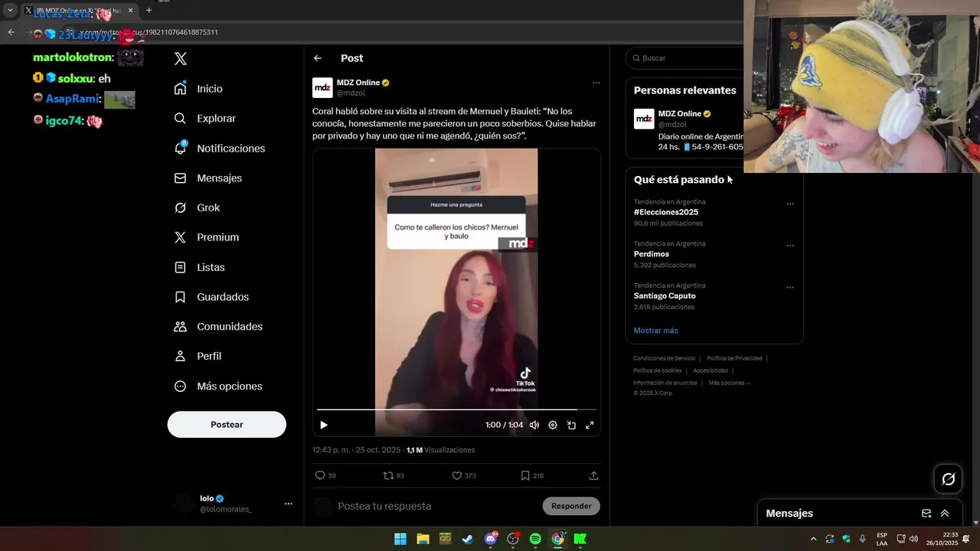Viewport: 980px width, 551px height.
Task: Open options for Santiago Caputo trend
Action: coord(790,288)
